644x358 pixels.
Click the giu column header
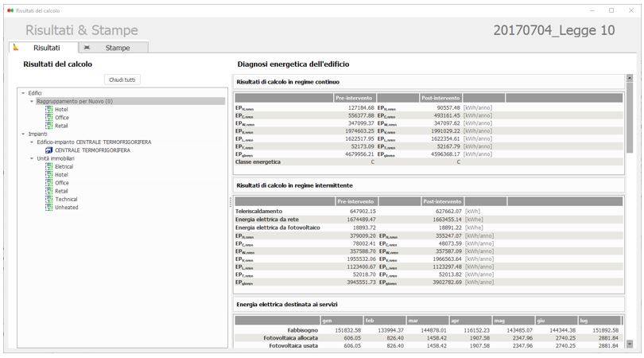point(557,320)
